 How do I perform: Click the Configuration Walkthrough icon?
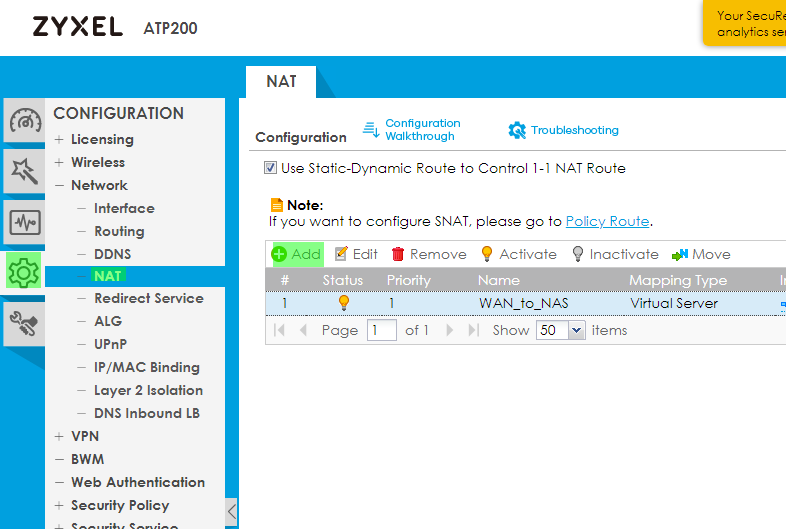click(371, 130)
